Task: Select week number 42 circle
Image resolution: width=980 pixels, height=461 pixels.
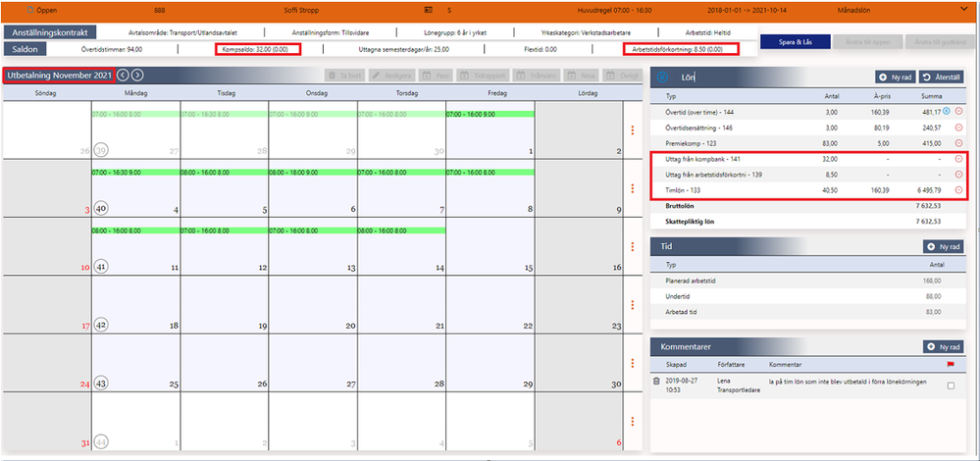Action: tap(101, 325)
